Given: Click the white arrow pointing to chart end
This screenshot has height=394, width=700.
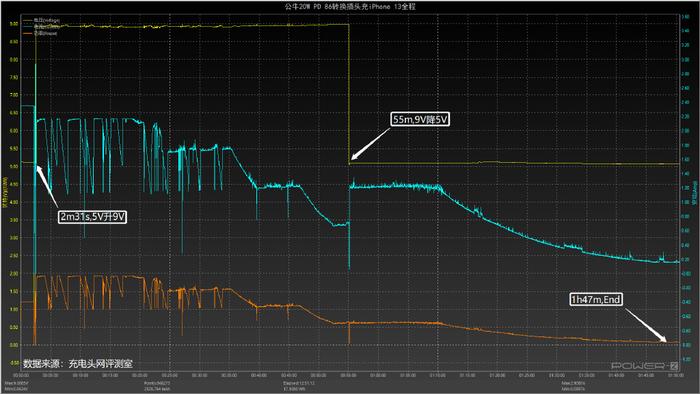Looking at the screenshot, I should click(x=646, y=325).
